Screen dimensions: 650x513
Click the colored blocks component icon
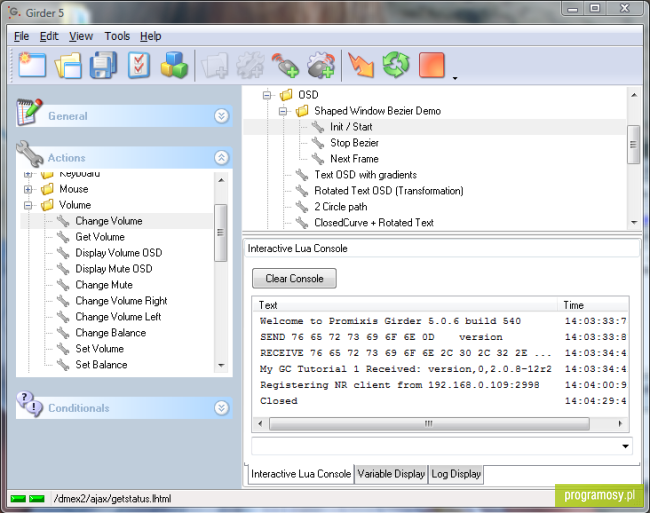pos(174,65)
